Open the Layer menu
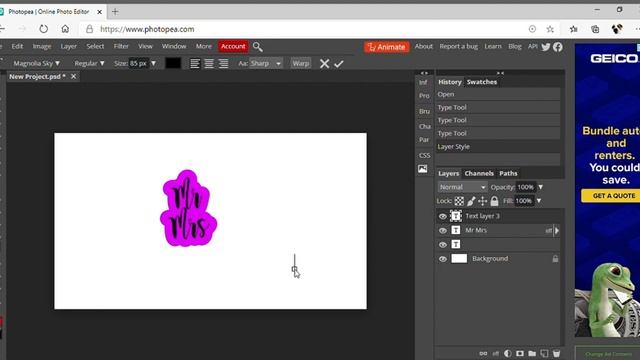640x360 pixels. tap(69, 46)
